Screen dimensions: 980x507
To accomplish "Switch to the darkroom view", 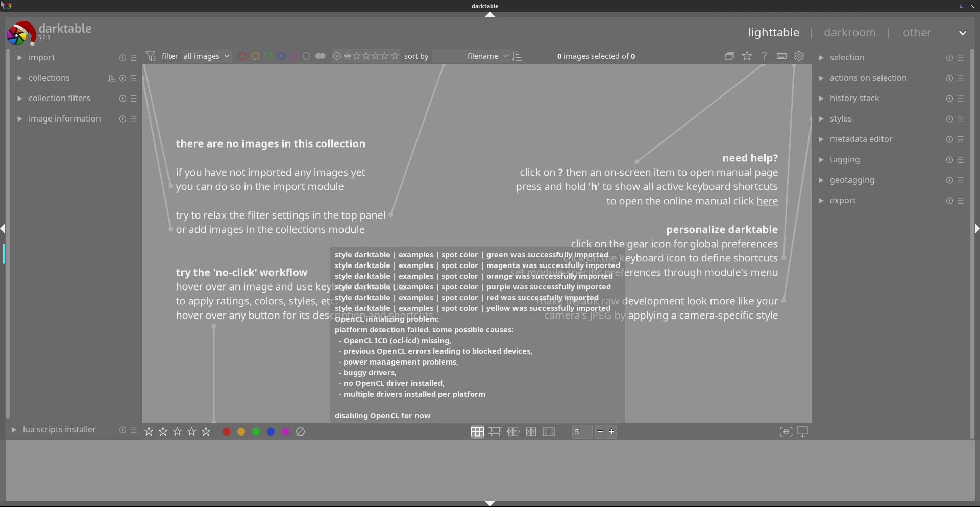I will pyautogui.click(x=849, y=32).
